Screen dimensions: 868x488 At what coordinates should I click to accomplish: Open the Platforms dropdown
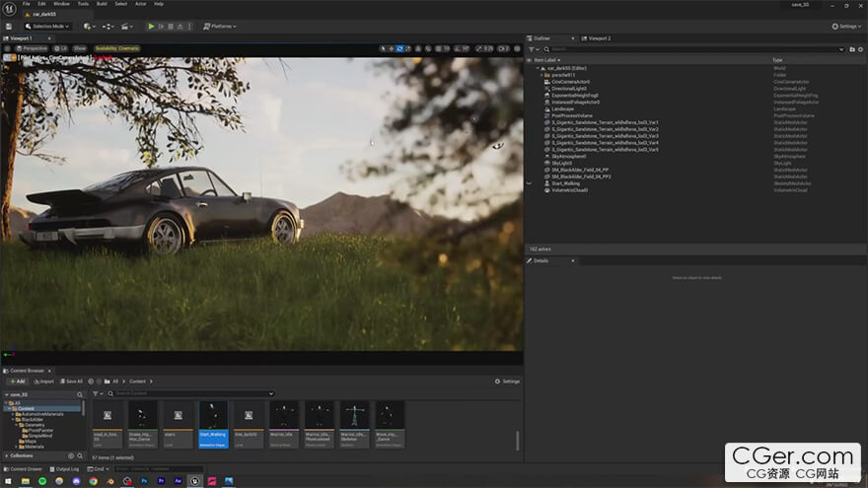coord(221,27)
